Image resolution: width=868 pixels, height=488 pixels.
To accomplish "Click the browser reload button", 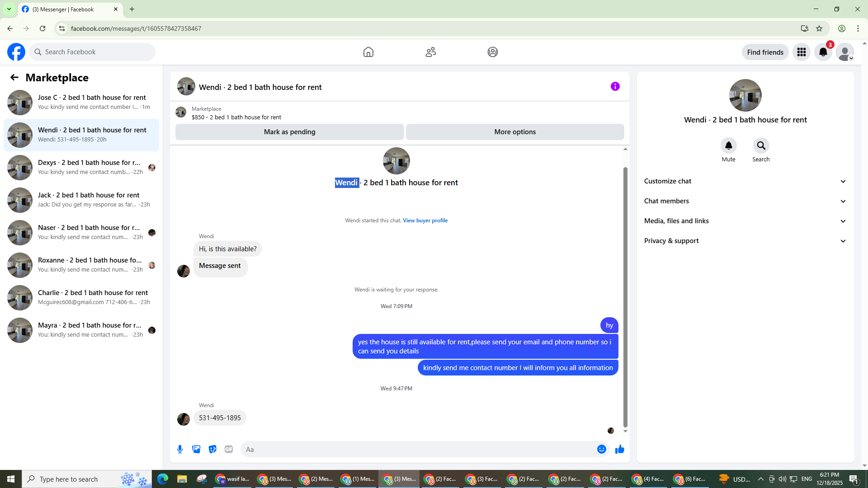I will click(x=42, y=28).
